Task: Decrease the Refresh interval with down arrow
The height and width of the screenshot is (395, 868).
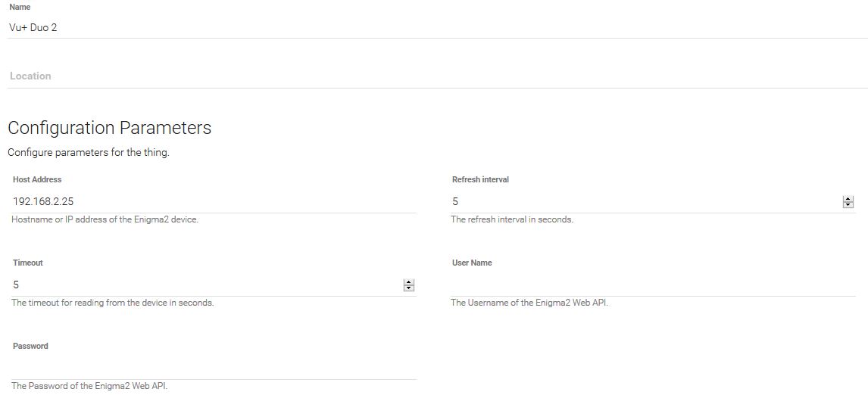Action: pos(848,205)
